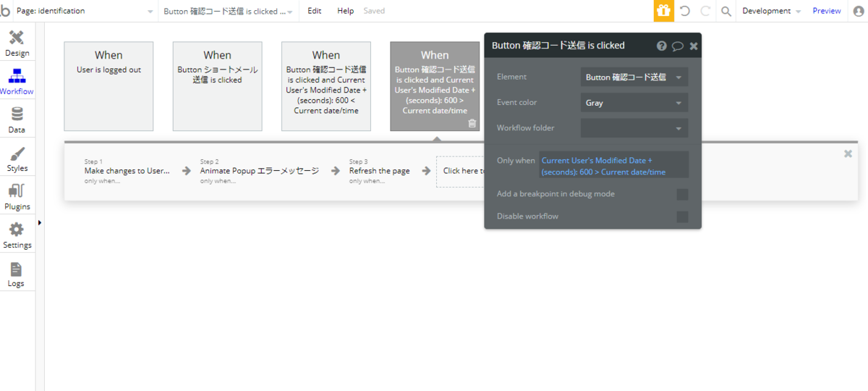This screenshot has width=868, height=391.
Task: Select the Button ショートメール送信 is clicked event
Action: (x=217, y=86)
